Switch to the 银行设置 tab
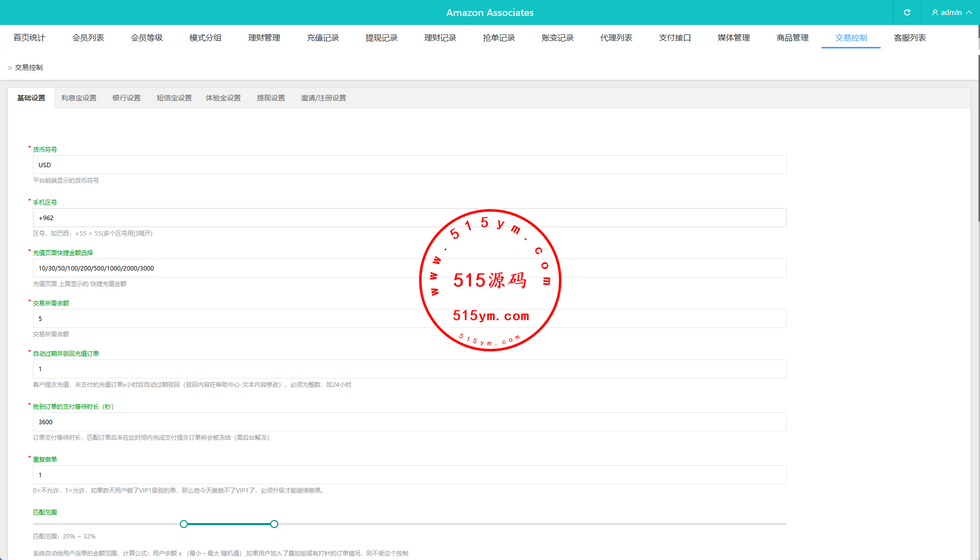This screenshot has height=560, width=980. pos(126,98)
